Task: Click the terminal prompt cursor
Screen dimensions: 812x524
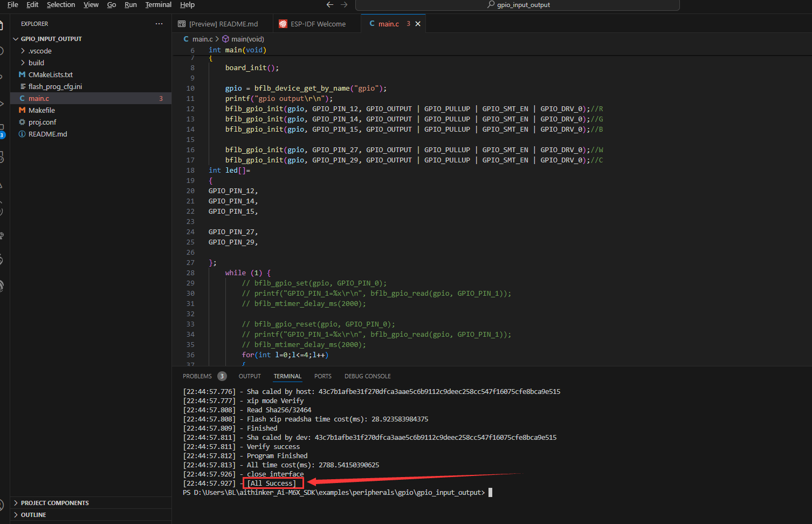Action: click(x=490, y=492)
